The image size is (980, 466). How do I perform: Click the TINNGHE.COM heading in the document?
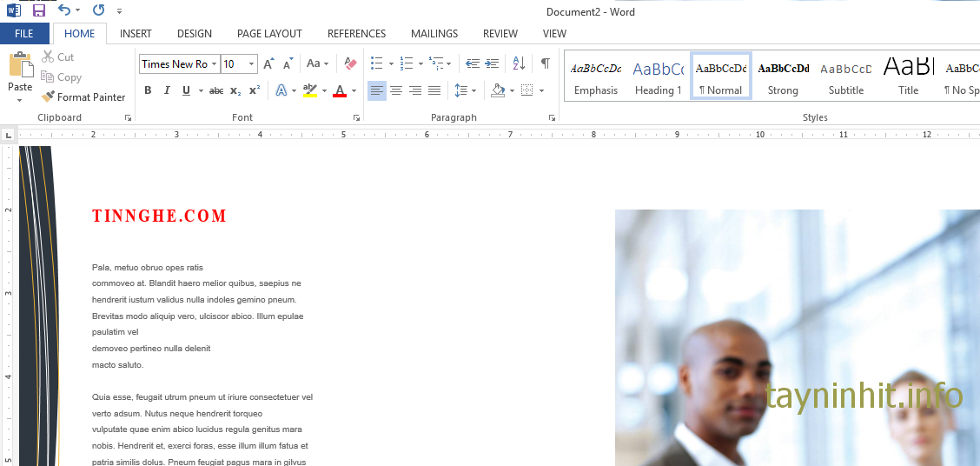pyautogui.click(x=159, y=216)
